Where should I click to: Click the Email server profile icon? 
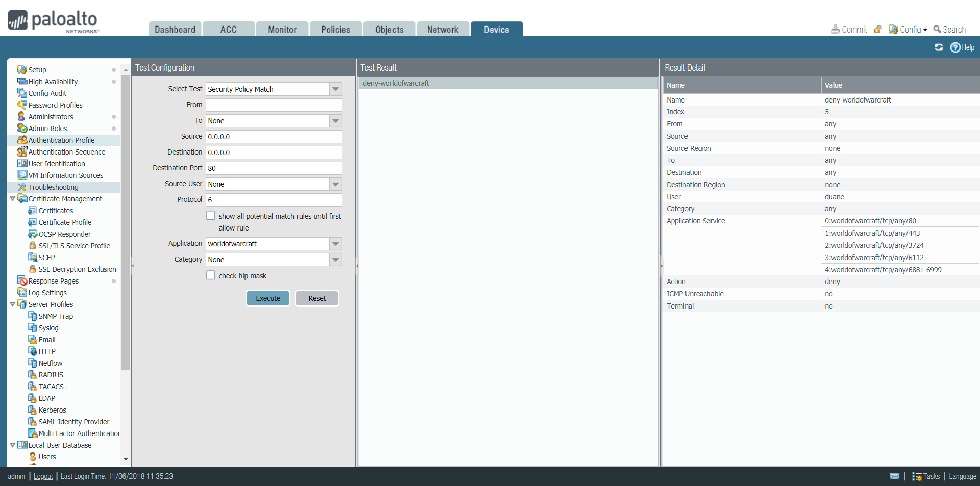33,340
